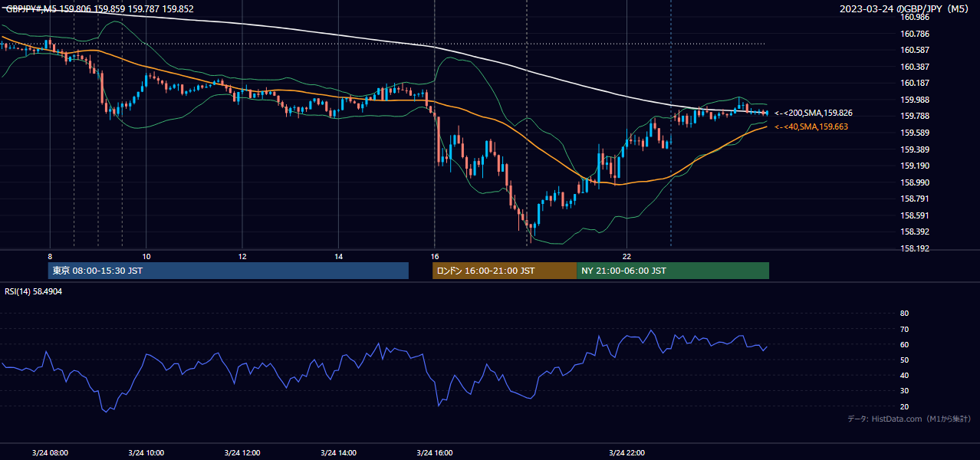Click price axis label 158.192
Screen dimensions: 980x460
[914, 248]
